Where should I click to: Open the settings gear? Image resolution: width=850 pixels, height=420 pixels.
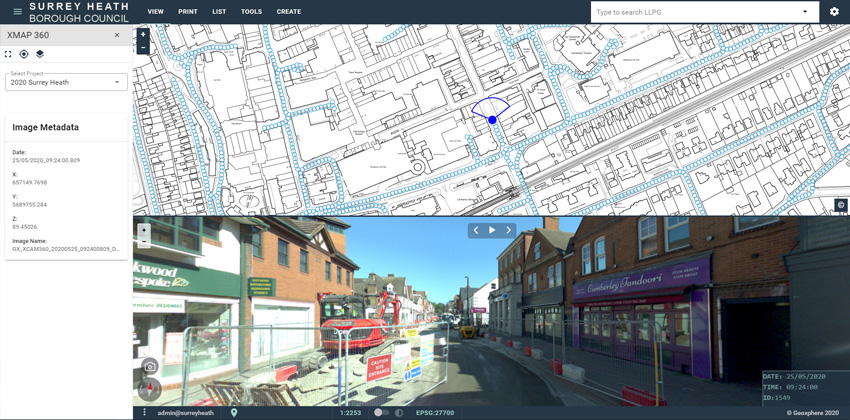tap(834, 11)
